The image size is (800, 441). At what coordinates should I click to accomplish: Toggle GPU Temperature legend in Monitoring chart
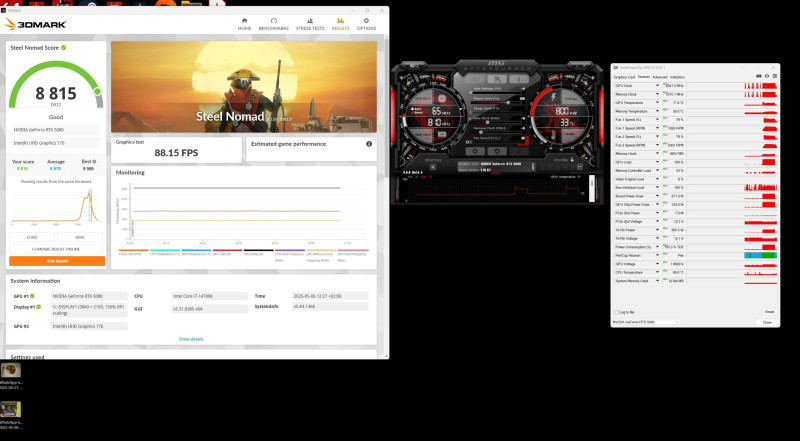tap(196, 254)
